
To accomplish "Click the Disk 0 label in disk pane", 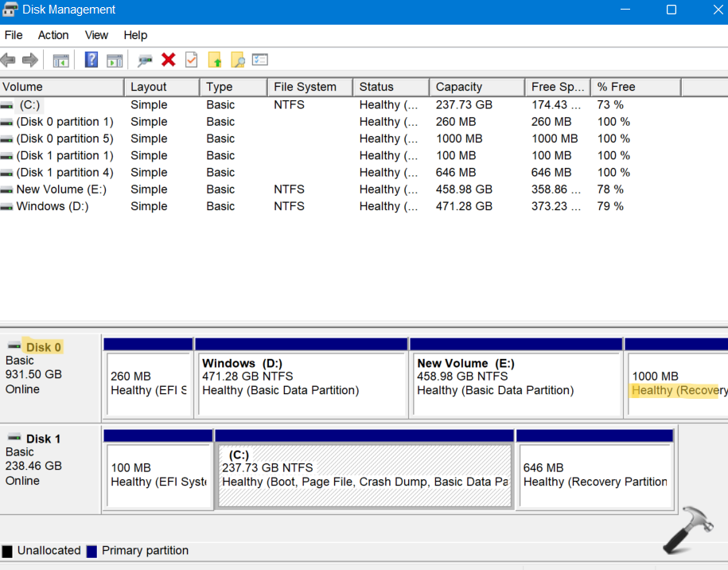I will pos(43,347).
